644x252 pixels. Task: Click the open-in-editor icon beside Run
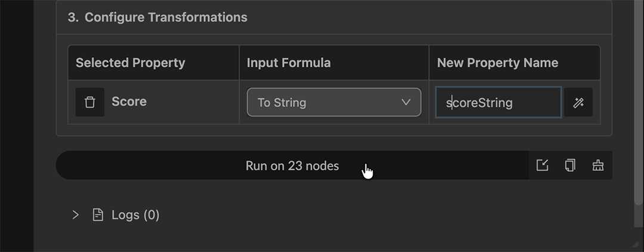tap(542, 165)
